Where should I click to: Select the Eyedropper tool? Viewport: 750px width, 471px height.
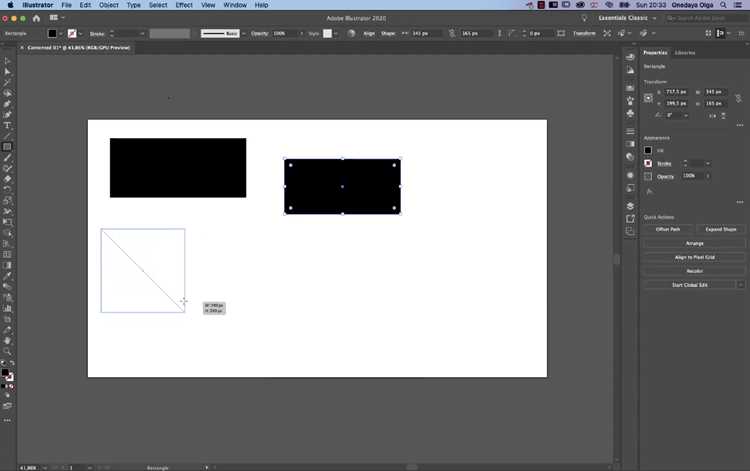(7, 276)
